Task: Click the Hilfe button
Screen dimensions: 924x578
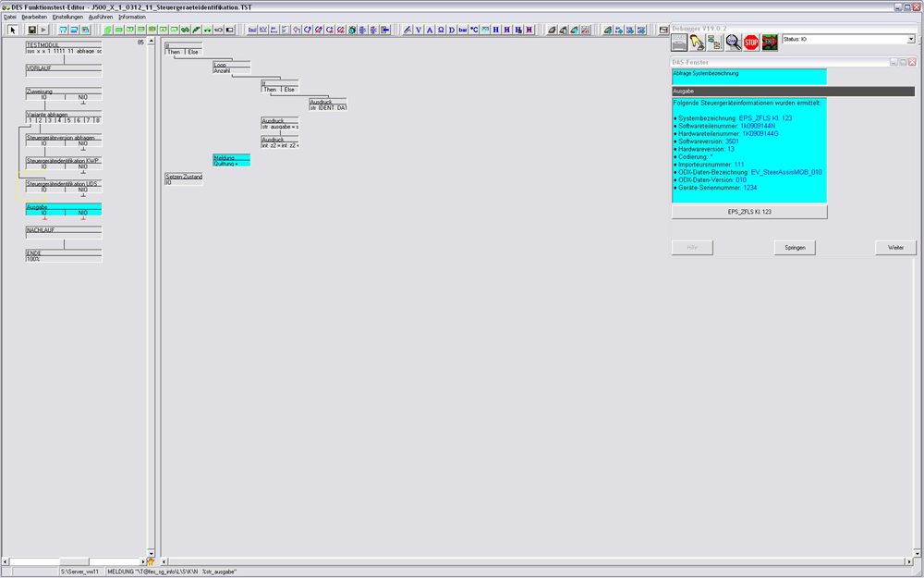Action: tap(692, 248)
